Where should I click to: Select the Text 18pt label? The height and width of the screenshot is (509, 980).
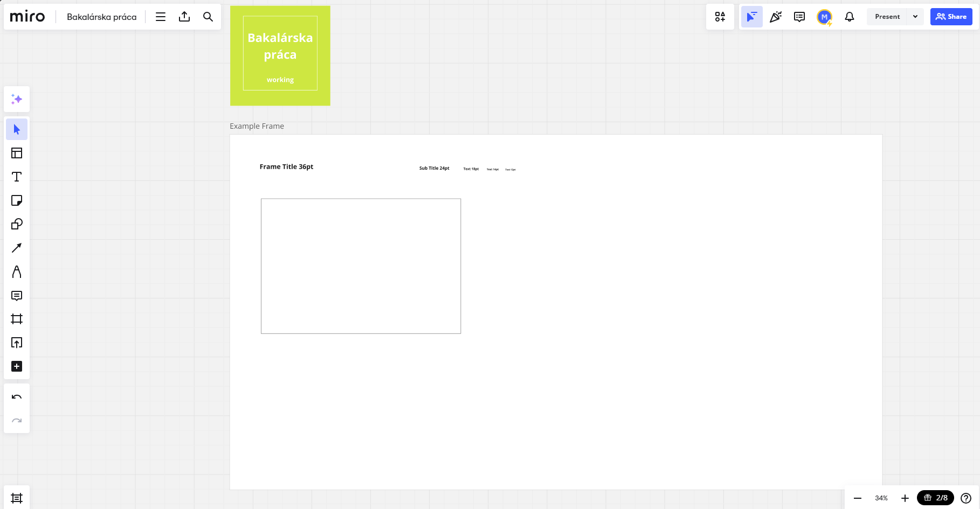(x=471, y=169)
